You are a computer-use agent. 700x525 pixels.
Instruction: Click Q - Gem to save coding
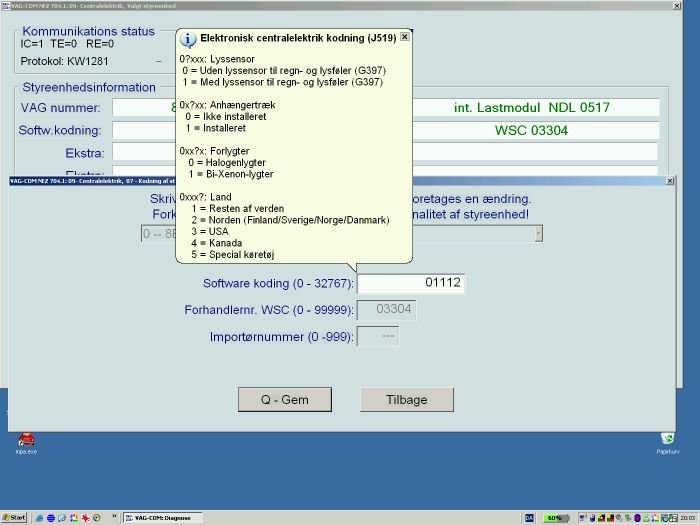coord(284,399)
